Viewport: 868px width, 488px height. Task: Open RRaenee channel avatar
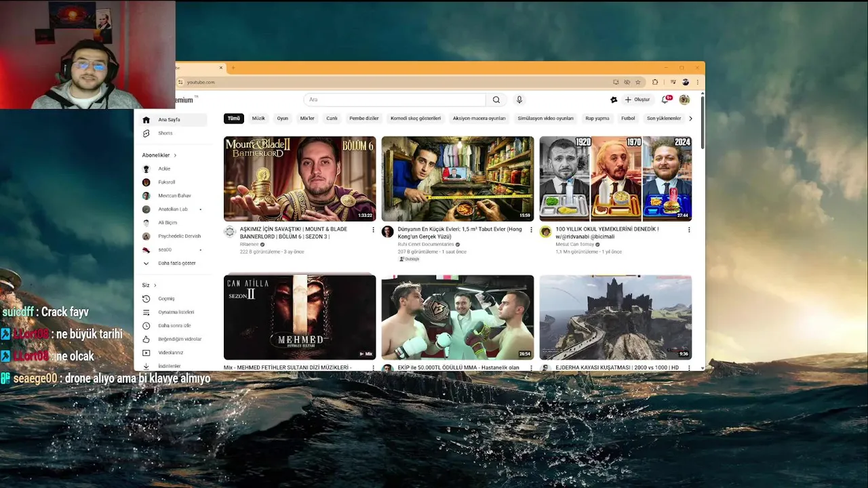point(230,232)
